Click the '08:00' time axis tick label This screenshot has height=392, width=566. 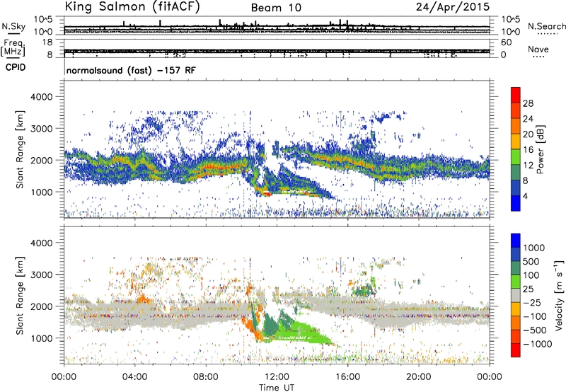206,377
